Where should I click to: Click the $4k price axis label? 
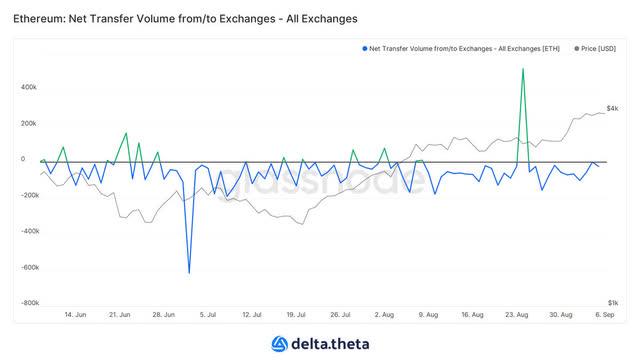(612, 108)
